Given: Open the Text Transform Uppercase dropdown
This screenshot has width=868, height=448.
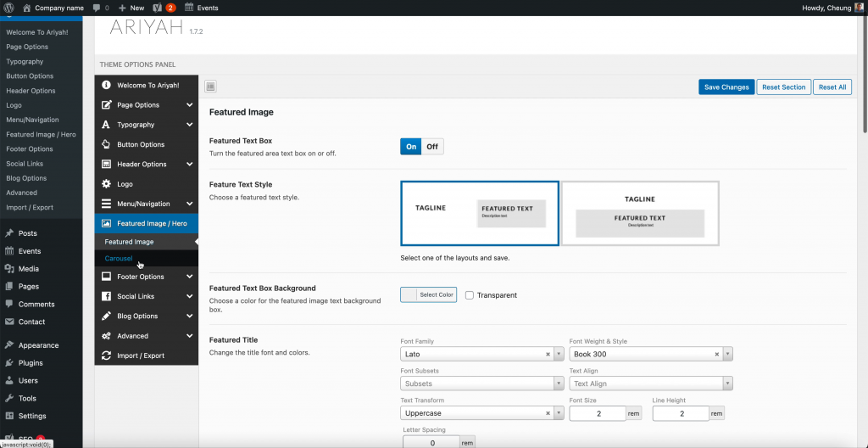Looking at the screenshot, I should click(481, 413).
